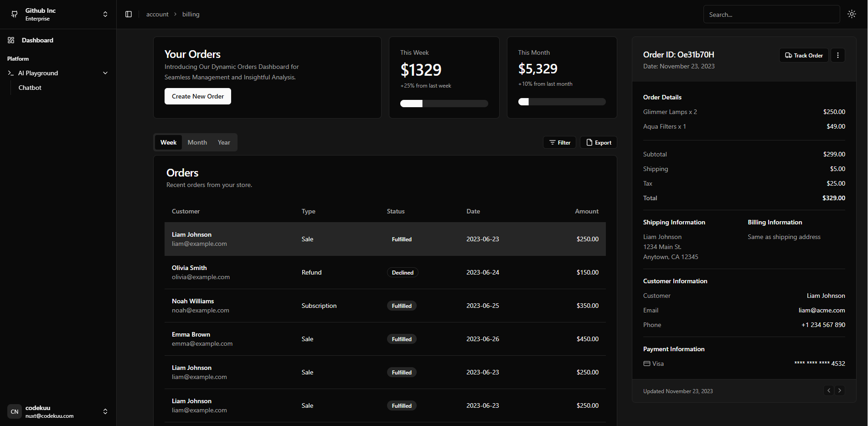Viewport: 868px width, 426px height.
Task: Click the +1 234 567 890 phone
Action: click(823, 325)
